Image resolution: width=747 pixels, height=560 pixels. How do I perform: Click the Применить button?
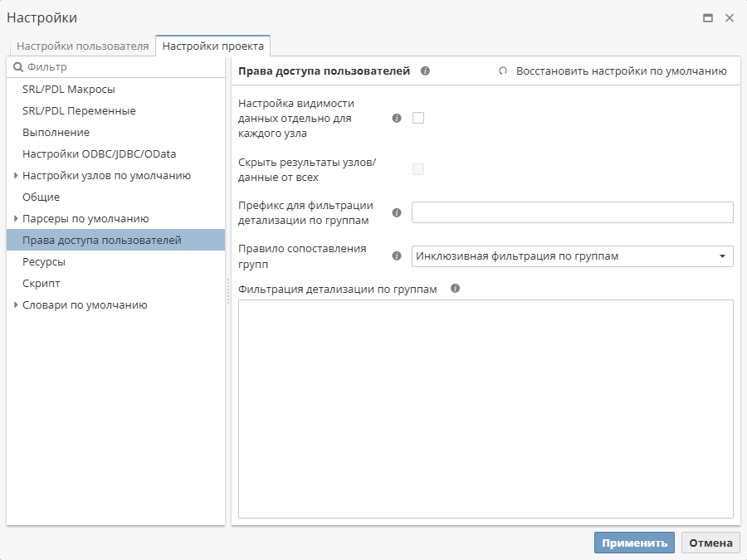[x=633, y=542]
